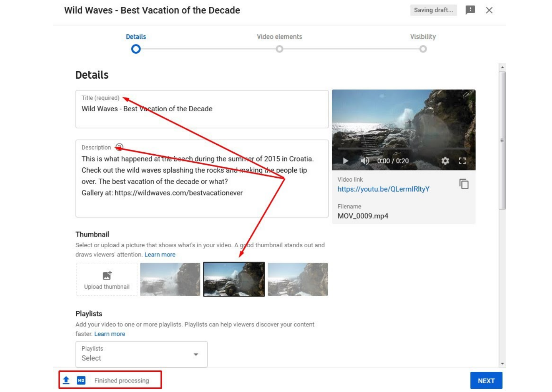Image resolution: width=552 pixels, height=392 pixels.
Task: Click the Upload thumbnail box
Action: point(107,279)
